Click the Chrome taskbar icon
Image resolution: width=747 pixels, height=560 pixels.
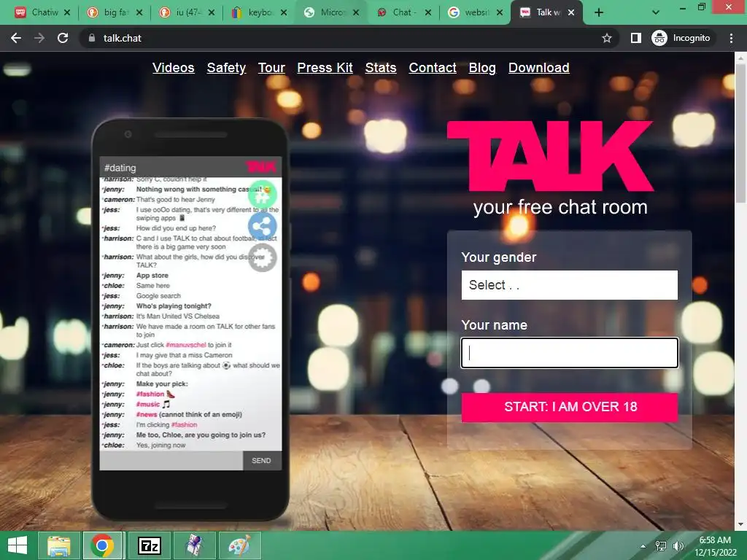(102, 545)
